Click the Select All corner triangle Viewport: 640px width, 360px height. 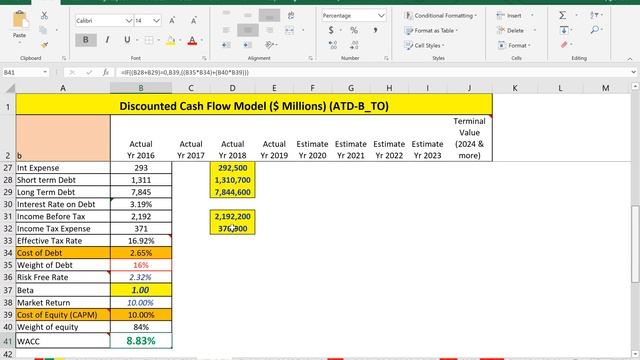point(10,88)
